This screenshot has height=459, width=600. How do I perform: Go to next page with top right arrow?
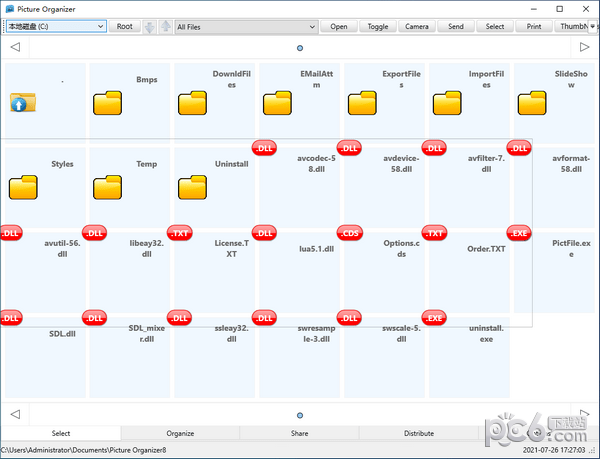click(x=584, y=47)
